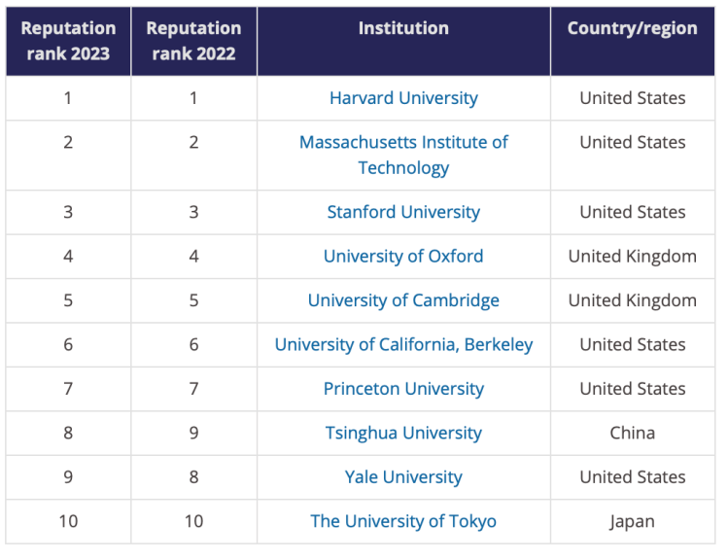
Task: Open the Princeton University link
Action: coord(403,389)
